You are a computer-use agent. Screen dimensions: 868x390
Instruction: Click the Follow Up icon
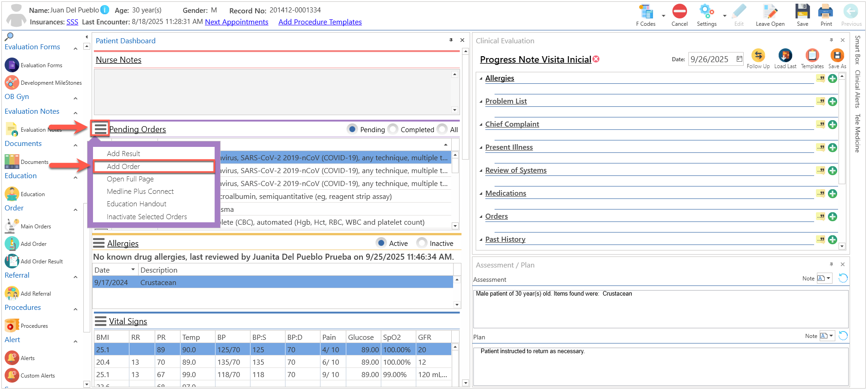[758, 56]
